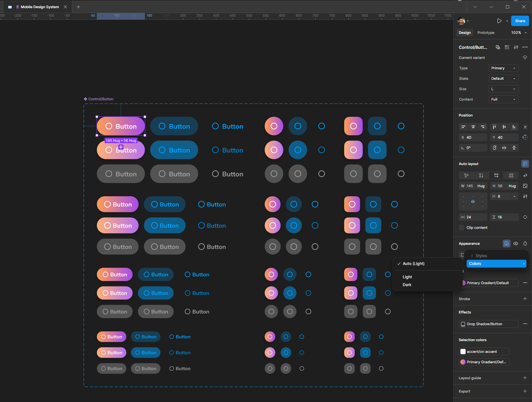Add a stroke with the plus button
The width and height of the screenshot is (532, 402).
click(525, 299)
